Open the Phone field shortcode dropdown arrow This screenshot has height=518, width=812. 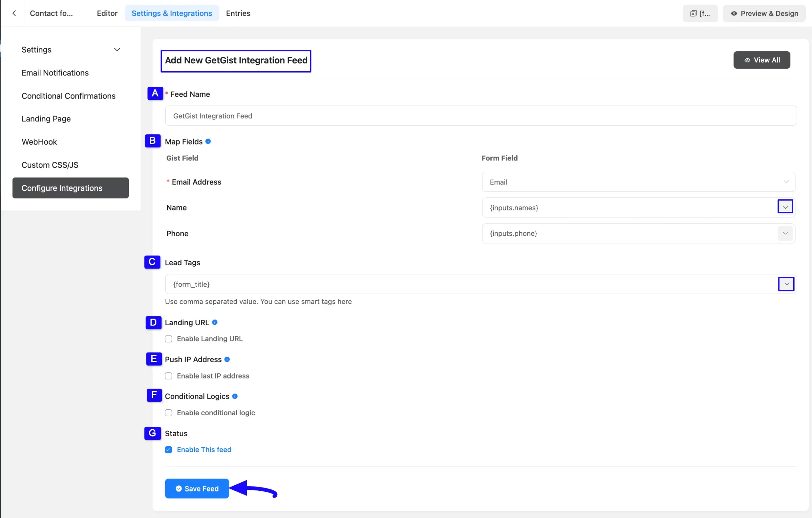785,233
